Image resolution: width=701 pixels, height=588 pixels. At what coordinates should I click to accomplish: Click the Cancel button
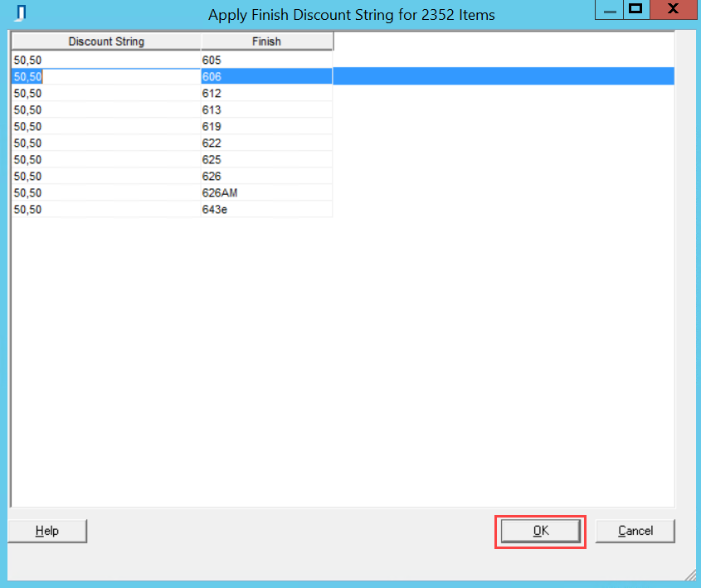635,531
